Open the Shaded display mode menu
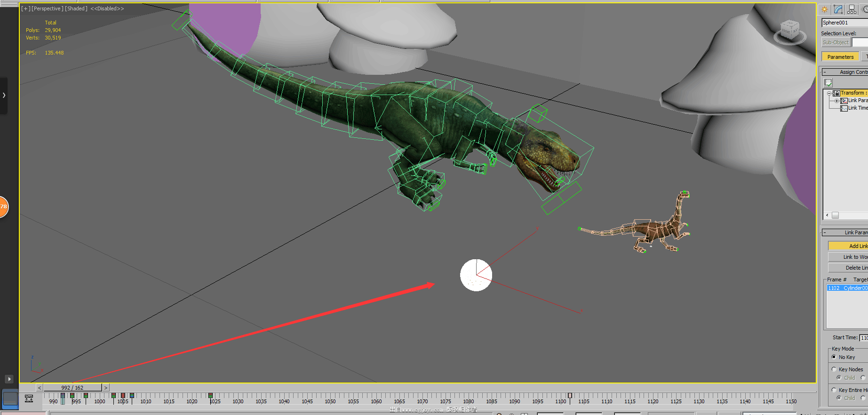Viewport: 868px width, 415px height. 76,8
